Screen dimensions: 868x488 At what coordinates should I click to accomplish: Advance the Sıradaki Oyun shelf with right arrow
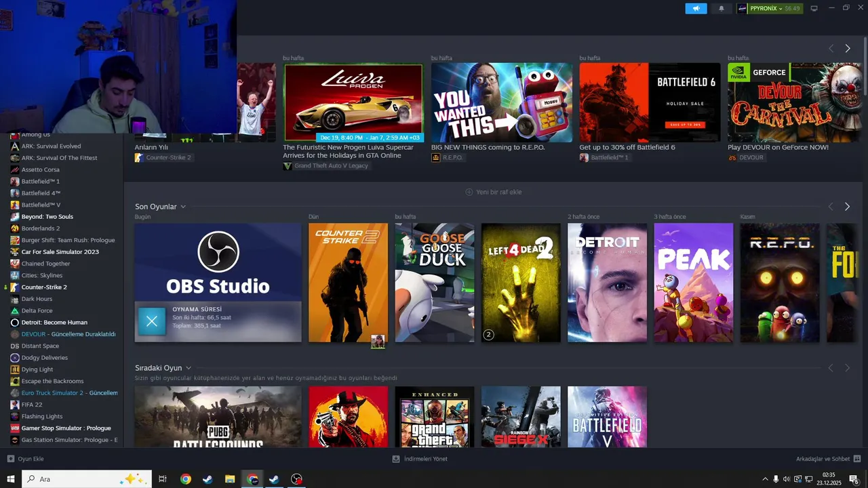point(848,368)
